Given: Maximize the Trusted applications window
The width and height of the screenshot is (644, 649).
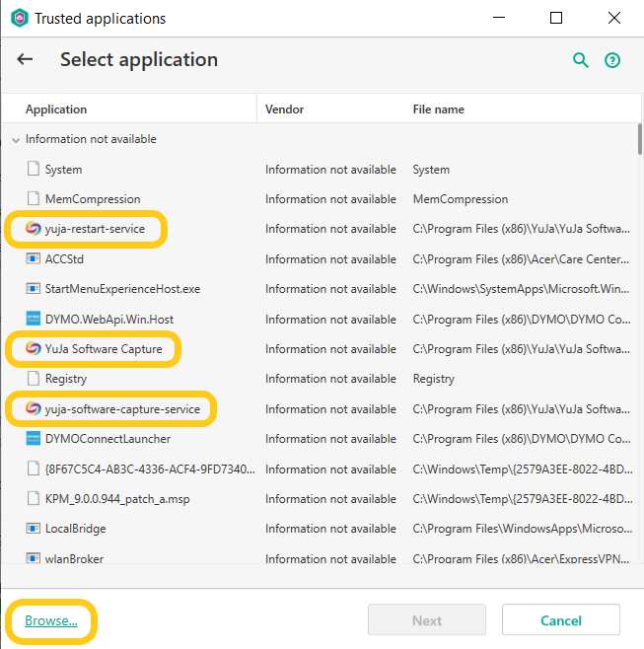Looking at the screenshot, I should coord(556,18).
